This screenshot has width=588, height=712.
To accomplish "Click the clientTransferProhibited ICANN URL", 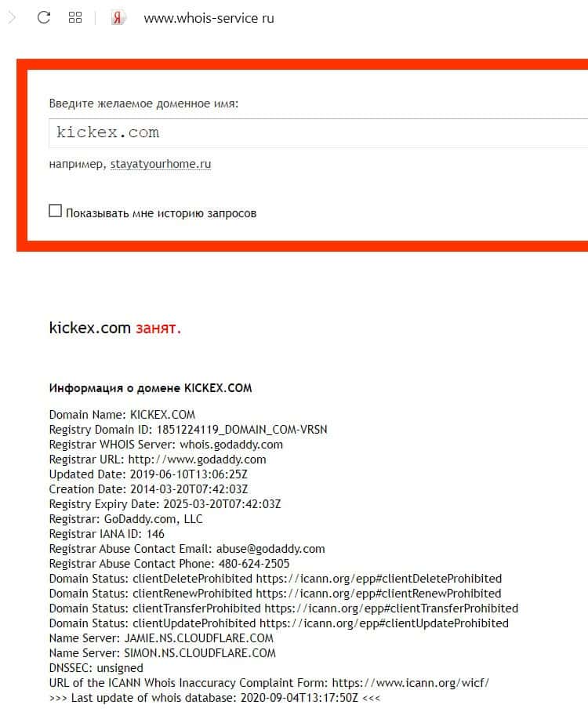I will (x=391, y=608).
